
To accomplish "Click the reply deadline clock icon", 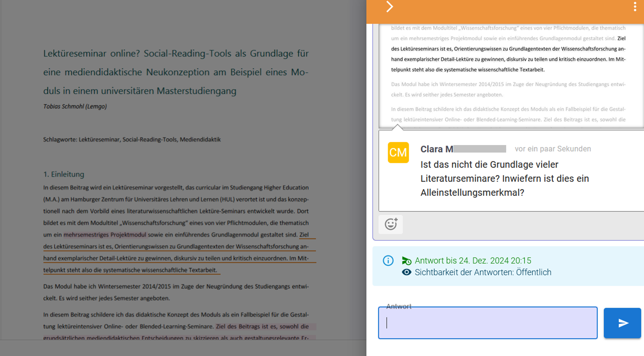I will click(407, 261).
